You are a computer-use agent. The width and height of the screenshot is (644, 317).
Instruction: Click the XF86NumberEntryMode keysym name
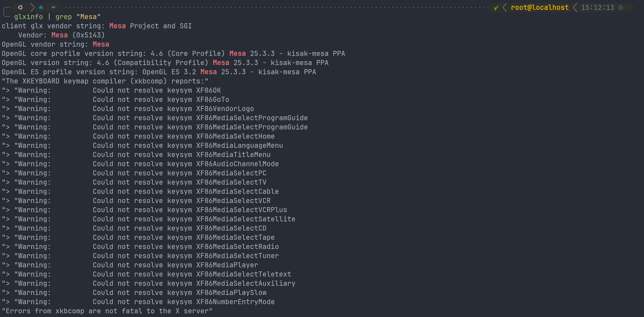[x=235, y=302]
